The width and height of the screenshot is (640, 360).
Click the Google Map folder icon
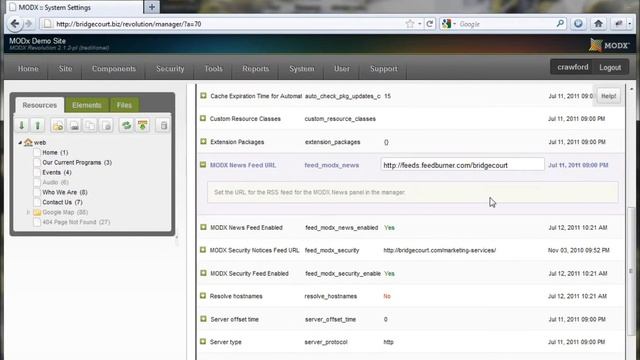click(x=37, y=212)
